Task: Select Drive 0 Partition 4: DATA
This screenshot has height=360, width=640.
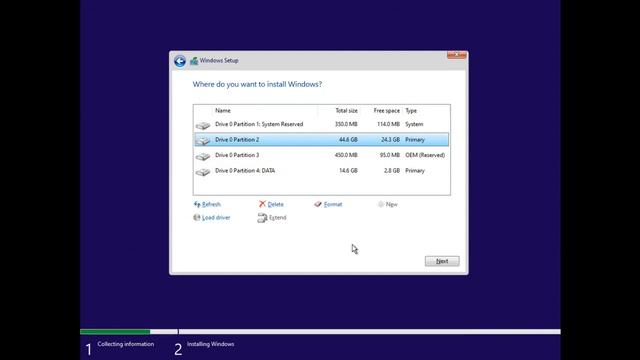Action: 322,171
